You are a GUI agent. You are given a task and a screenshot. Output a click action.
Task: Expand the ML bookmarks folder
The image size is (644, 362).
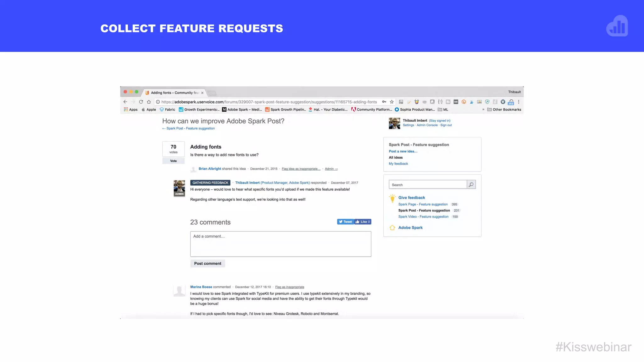(x=443, y=110)
